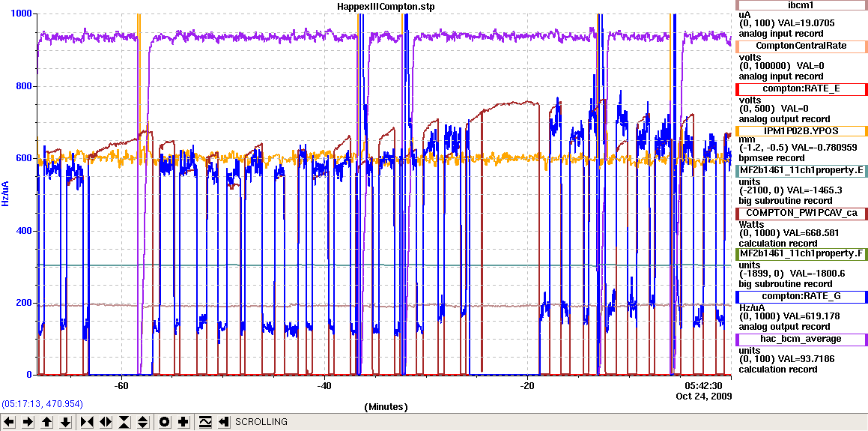Click the 'Watts' units label in the legend
The width and height of the screenshot is (868, 431).
click(x=750, y=225)
